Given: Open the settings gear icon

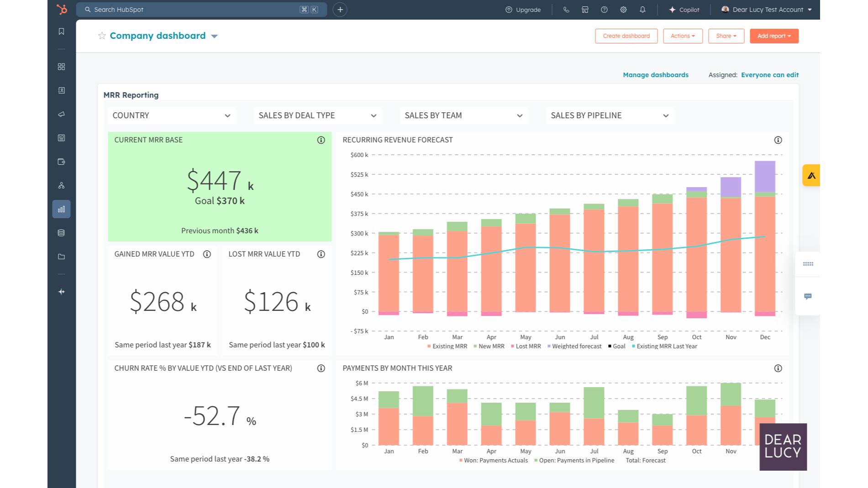Looking at the screenshot, I should click(x=623, y=10).
